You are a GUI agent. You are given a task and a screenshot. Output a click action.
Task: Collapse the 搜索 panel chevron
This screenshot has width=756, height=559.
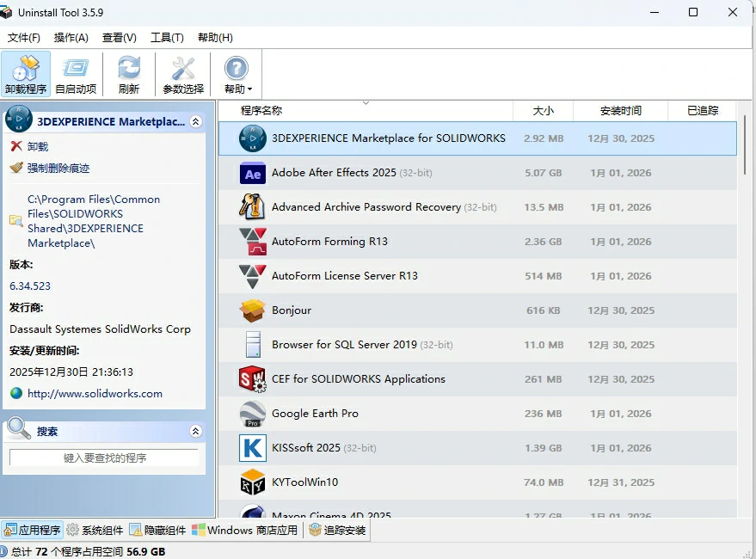196,432
